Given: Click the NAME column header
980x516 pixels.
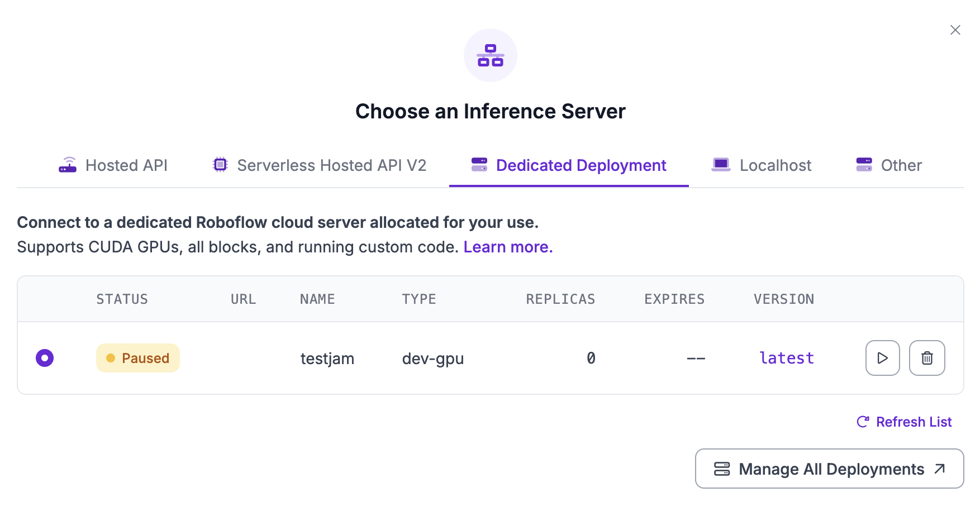Looking at the screenshot, I should [317, 299].
